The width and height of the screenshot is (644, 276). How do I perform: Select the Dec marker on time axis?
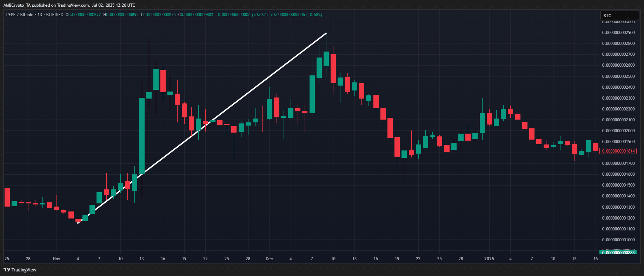click(269, 259)
